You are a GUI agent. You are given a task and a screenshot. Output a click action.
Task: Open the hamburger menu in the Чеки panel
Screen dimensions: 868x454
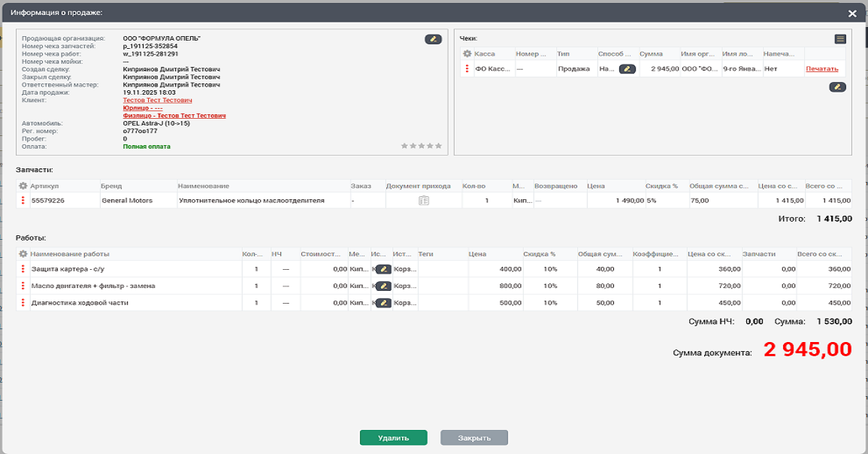click(840, 39)
